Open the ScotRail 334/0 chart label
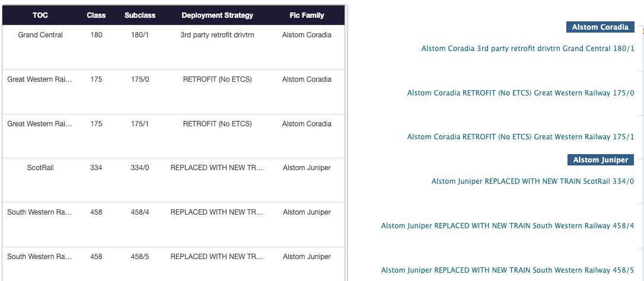 [533, 181]
